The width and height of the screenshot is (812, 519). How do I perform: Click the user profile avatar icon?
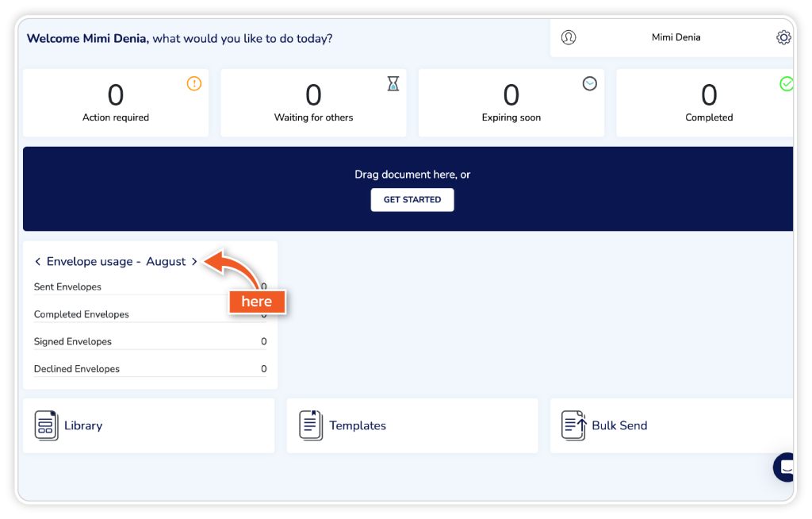tap(568, 37)
